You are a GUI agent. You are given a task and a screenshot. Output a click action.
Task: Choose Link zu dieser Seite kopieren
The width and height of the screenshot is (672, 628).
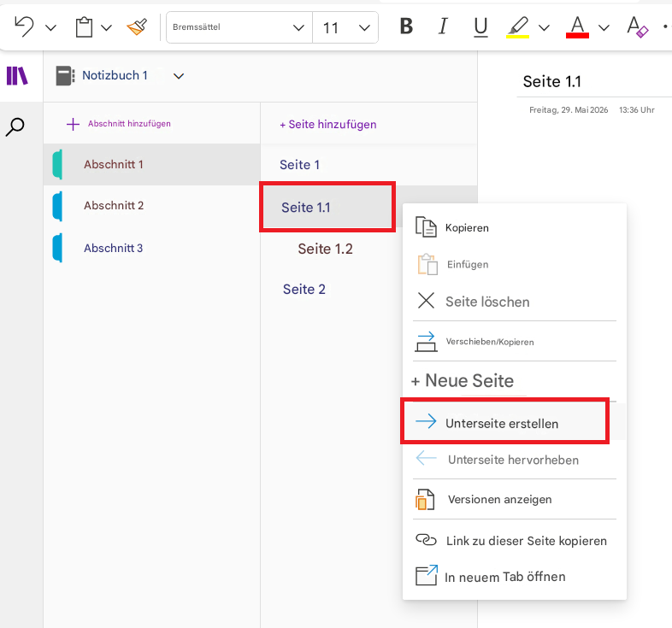point(515,541)
